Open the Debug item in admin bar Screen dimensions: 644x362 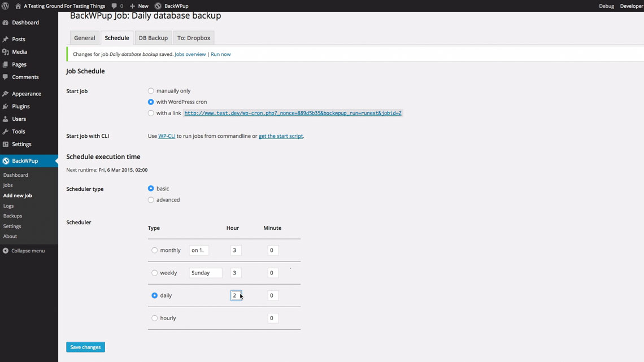point(606,6)
